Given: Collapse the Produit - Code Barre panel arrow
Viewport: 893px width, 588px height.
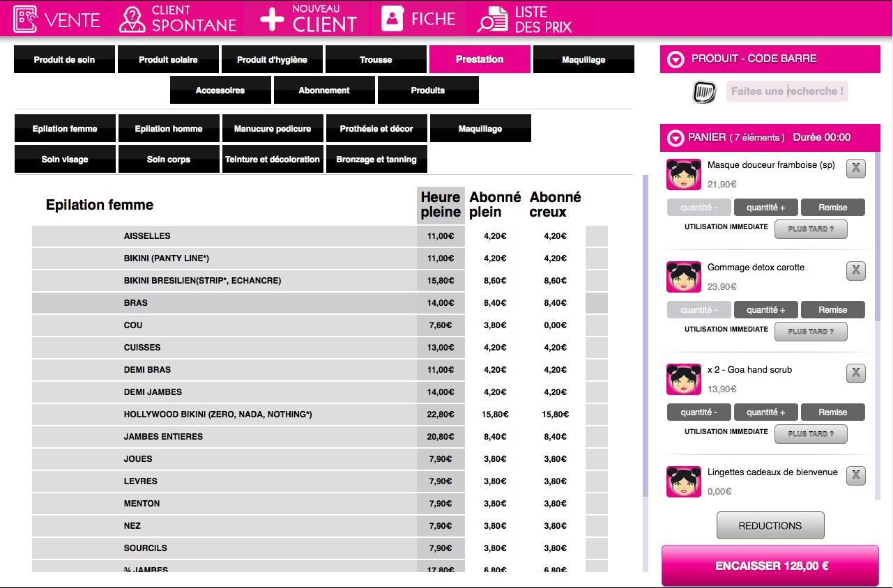Looking at the screenshot, I should (x=676, y=59).
